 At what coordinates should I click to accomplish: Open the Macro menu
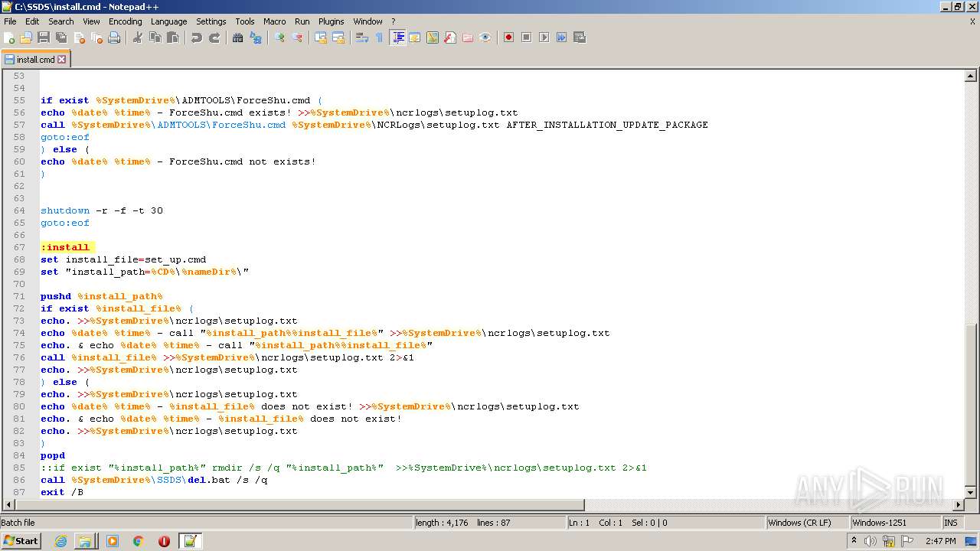[x=274, y=21]
